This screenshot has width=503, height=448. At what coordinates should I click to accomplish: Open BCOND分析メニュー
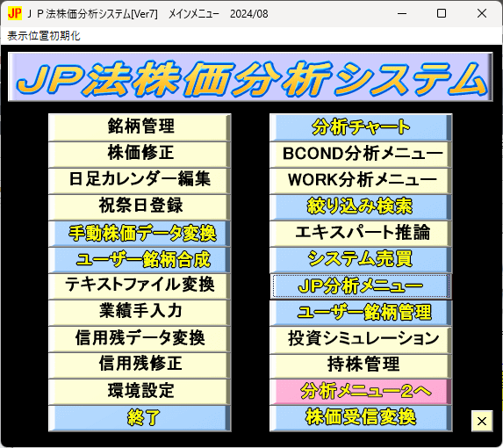(361, 154)
